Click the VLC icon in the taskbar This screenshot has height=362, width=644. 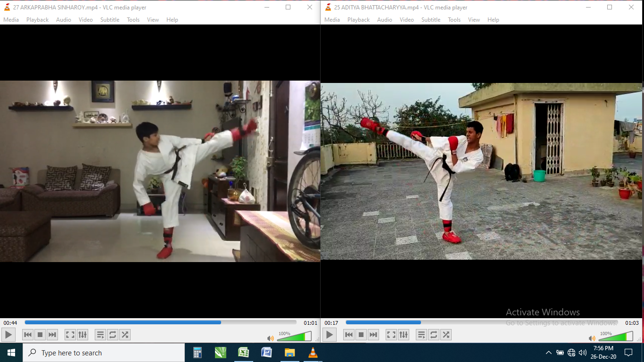tap(313, 353)
